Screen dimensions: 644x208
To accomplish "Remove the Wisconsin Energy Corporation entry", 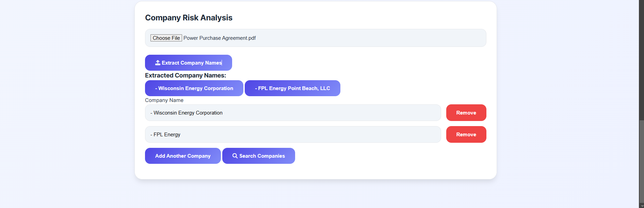I will coord(466,113).
